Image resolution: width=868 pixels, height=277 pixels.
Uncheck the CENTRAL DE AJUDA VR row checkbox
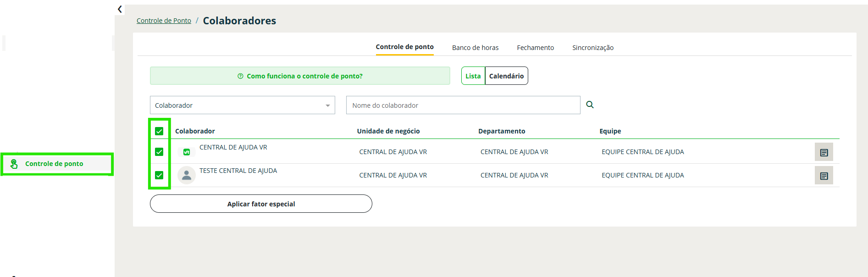point(159,152)
